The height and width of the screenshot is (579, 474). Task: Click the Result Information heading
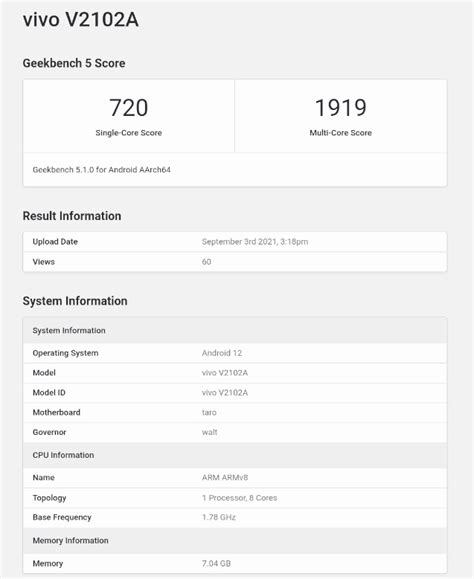click(72, 216)
